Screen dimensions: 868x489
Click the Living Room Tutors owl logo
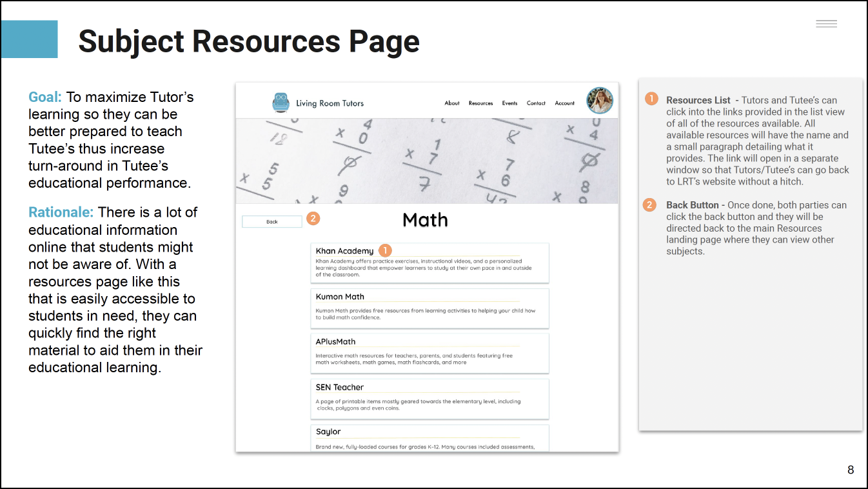tap(281, 103)
